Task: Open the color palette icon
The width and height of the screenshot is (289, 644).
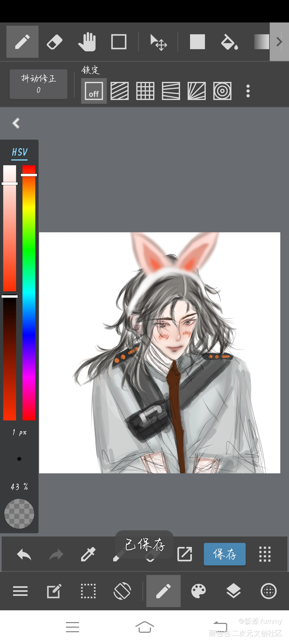Action: point(198,591)
